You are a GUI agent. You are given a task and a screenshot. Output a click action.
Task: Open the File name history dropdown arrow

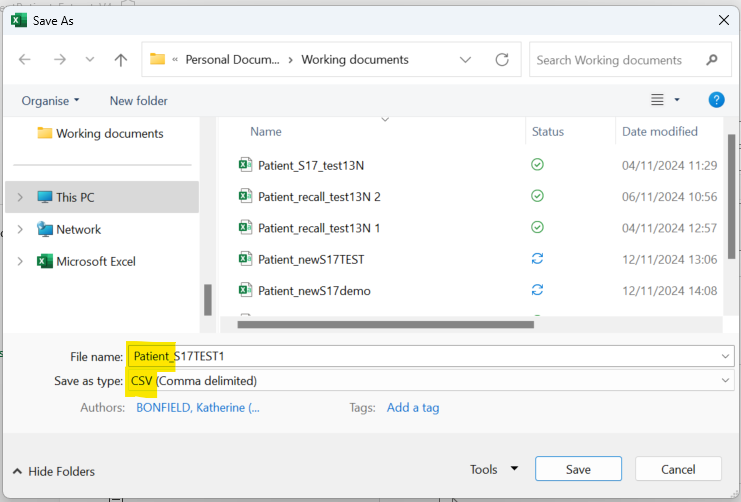coord(725,356)
